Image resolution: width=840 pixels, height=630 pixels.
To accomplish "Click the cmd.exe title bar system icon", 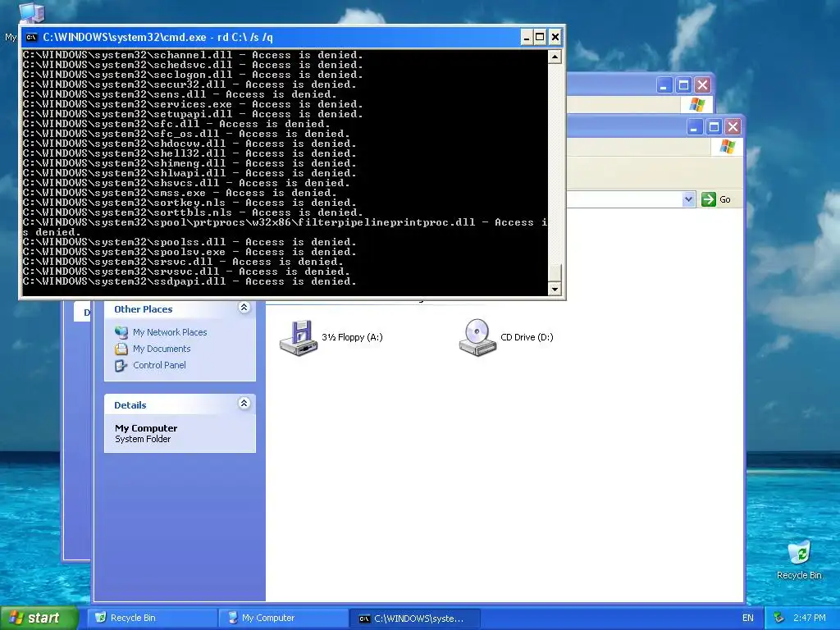I will [x=32, y=38].
